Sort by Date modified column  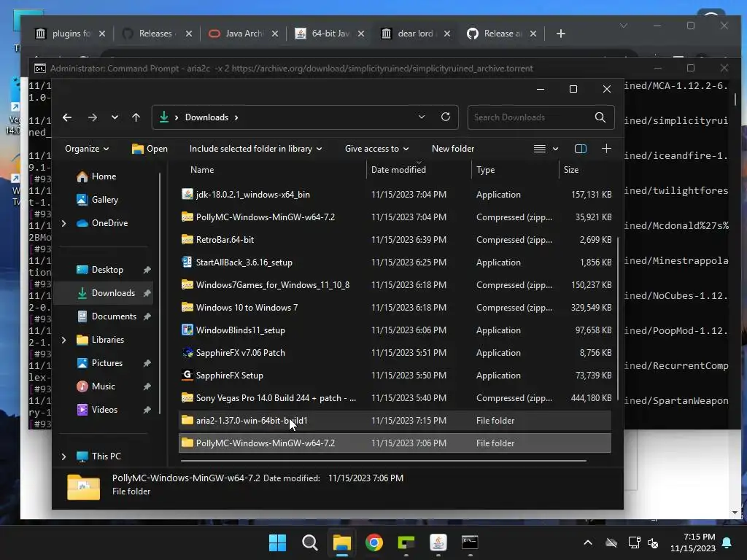point(398,169)
